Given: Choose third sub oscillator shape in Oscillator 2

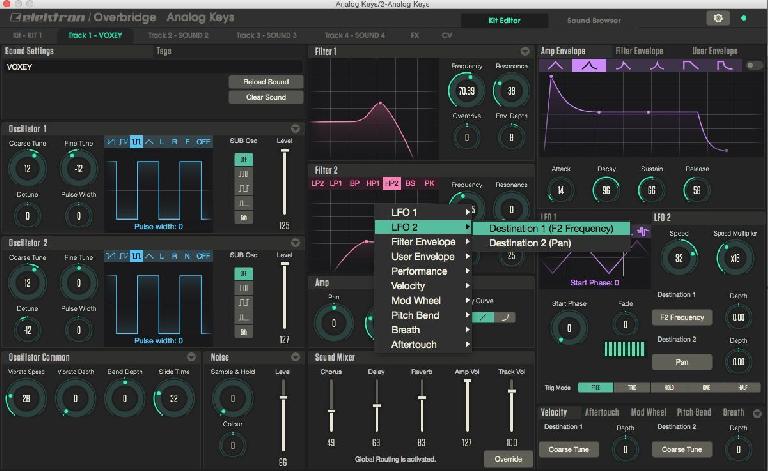Looking at the screenshot, I should click(243, 303).
